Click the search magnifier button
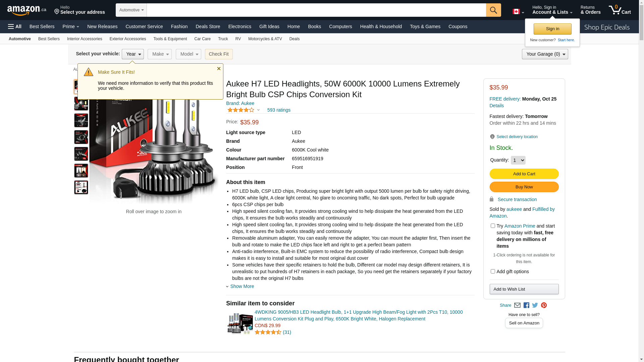The height and width of the screenshot is (362, 644). [493, 10]
